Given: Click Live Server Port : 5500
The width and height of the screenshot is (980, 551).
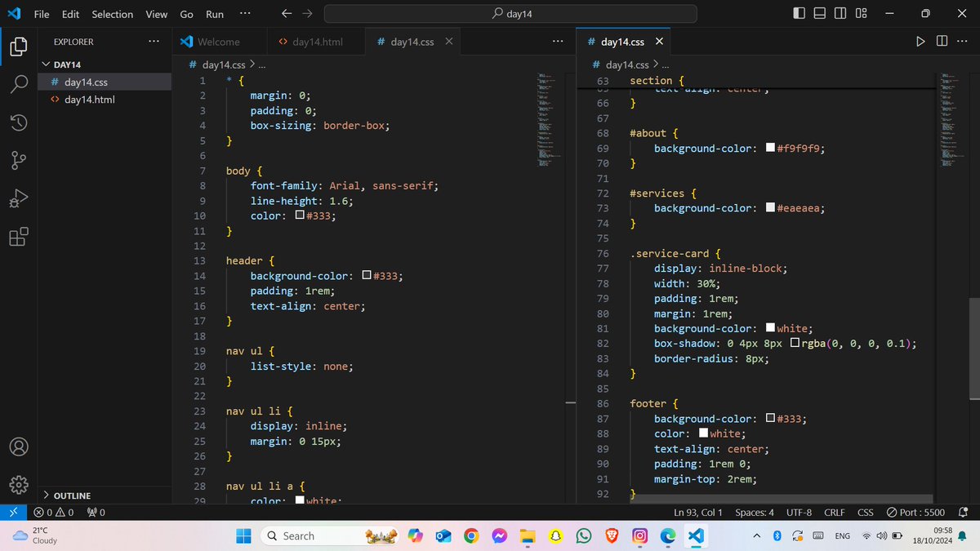Looking at the screenshot, I should click(x=915, y=513).
